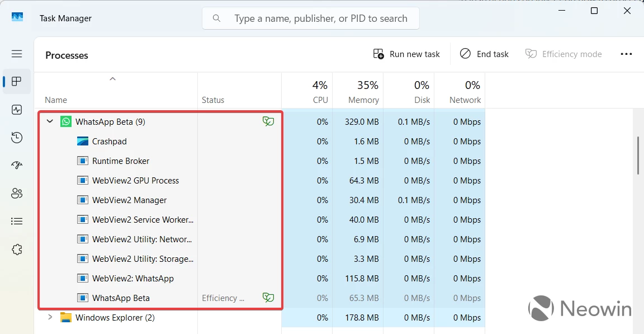Screen dimensions: 644x334
Task: Click the Run new task button
Action: pyautogui.click(x=406, y=54)
